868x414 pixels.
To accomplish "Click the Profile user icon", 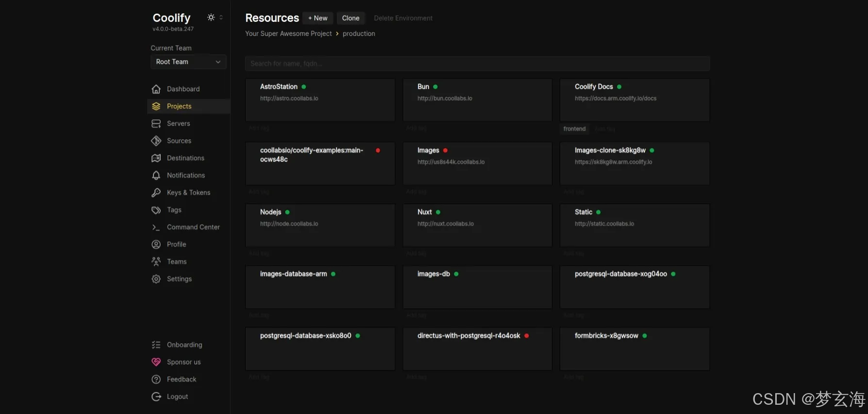I will [156, 244].
